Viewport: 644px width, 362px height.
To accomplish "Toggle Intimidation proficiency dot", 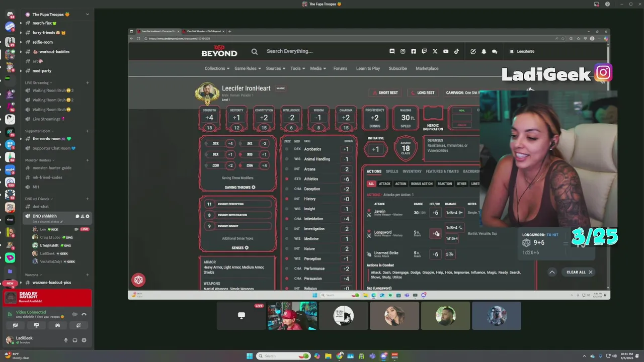I will [x=287, y=219].
